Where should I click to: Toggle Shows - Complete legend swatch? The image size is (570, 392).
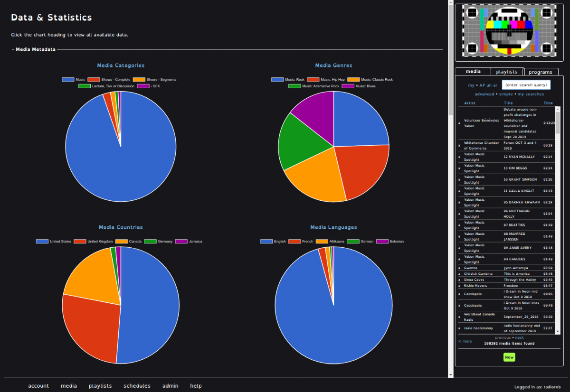point(94,80)
